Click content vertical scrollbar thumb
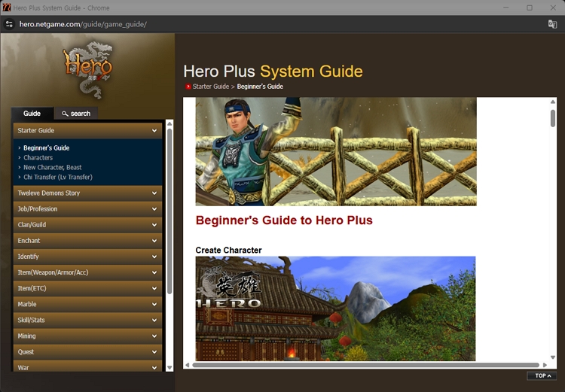The width and height of the screenshot is (565, 392). coord(553,118)
